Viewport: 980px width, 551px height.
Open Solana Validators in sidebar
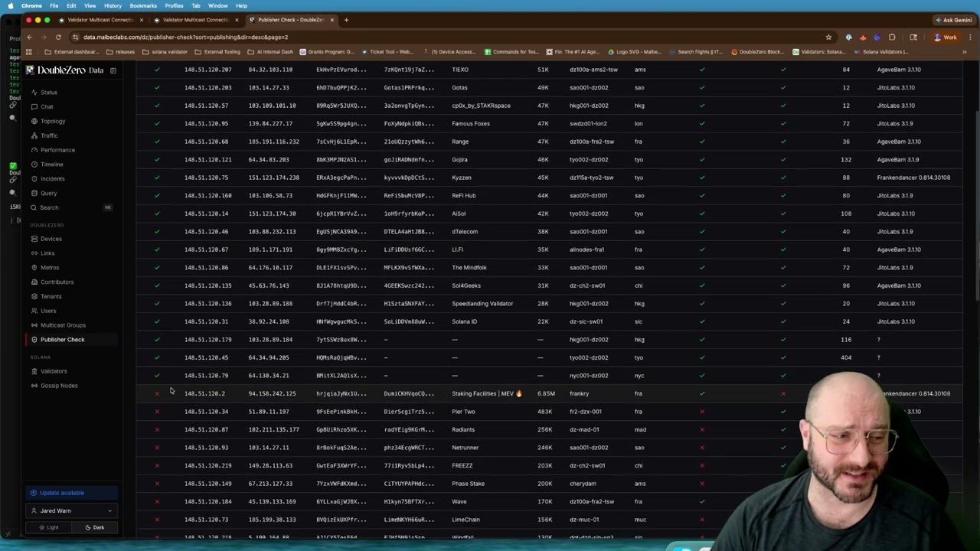tap(54, 371)
